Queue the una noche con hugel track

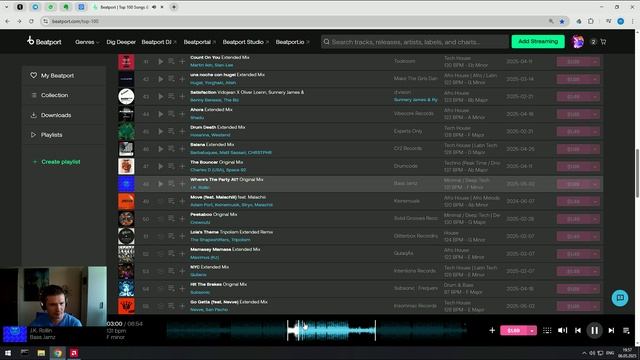coord(171,79)
